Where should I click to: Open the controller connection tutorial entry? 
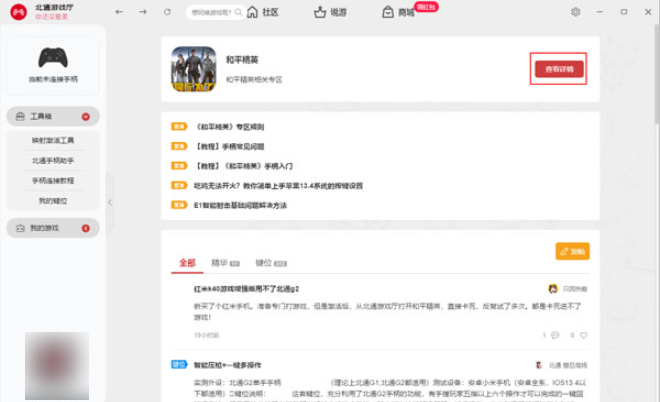click(53, 181)
